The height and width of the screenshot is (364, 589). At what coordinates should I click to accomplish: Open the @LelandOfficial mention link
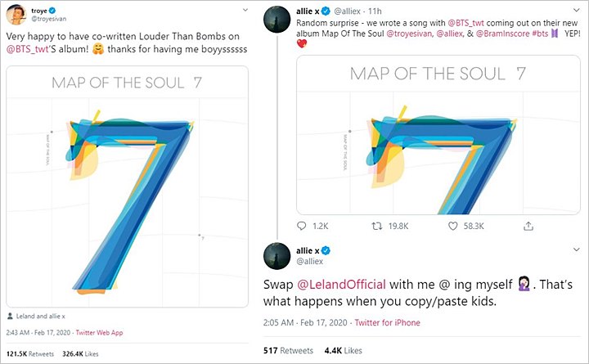(x=341, y=285)
